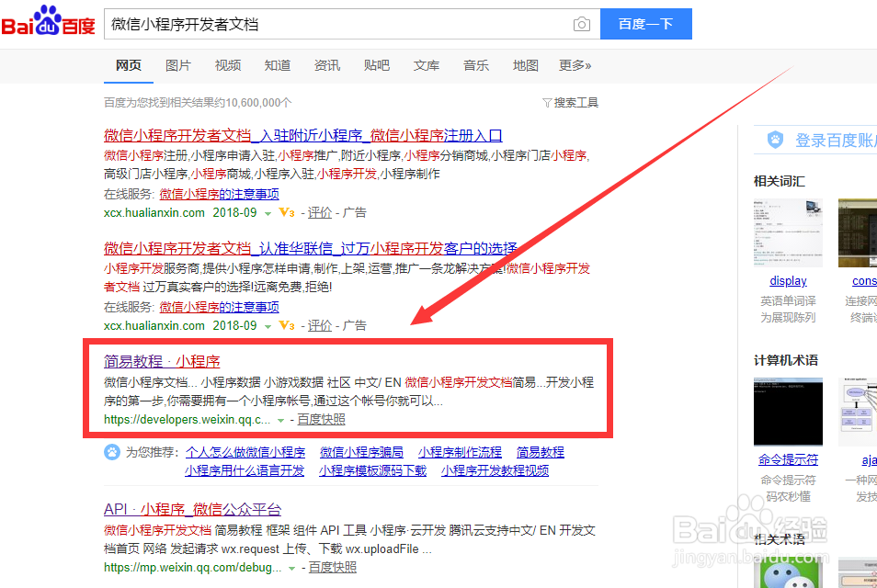Open image search via the camera icon
Viewport: 877px width, 588px height.
[x=581, y=24]
